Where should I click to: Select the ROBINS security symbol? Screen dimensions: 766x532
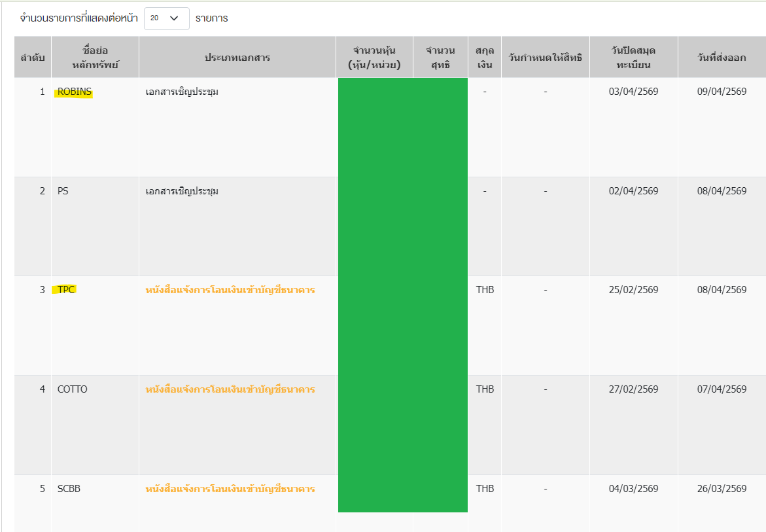[x=75, y=92]
